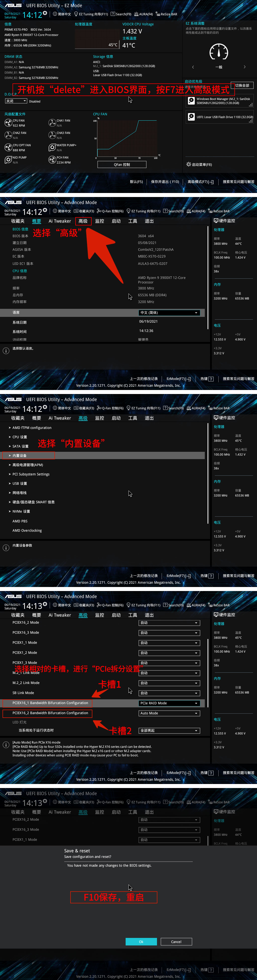Open 语言 中文(简体) language dropdown
Screen dimensions: 257x980
pyautogui.click(x=169, y=313)
